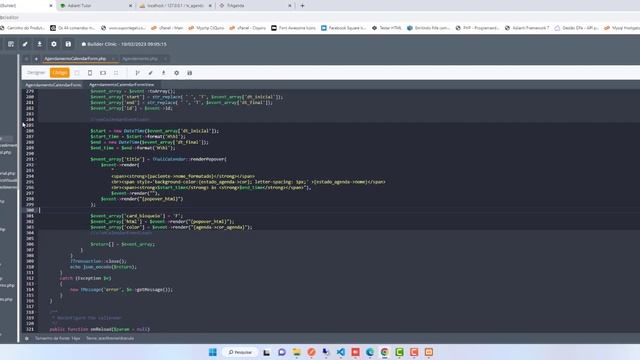Open Visual Studio Code from the taskbar

pos(340,352)
